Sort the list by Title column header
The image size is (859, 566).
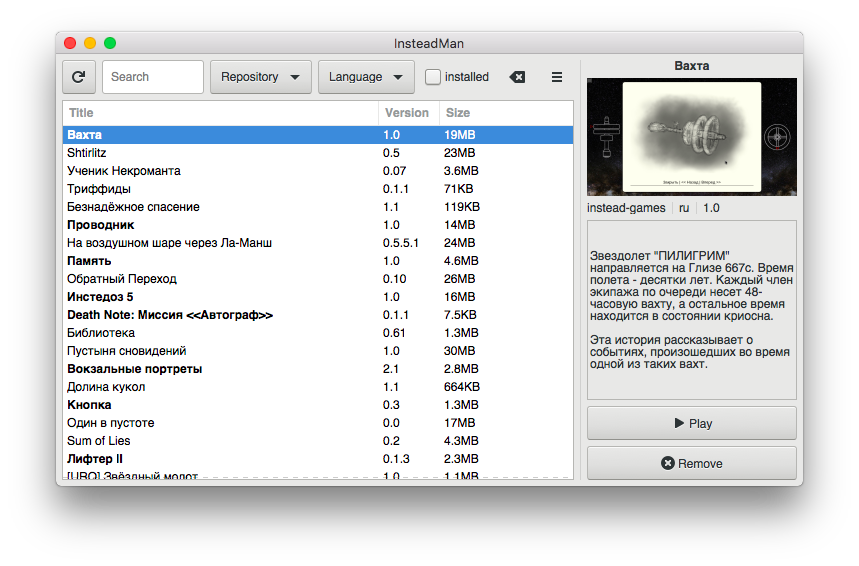[220, 113]
